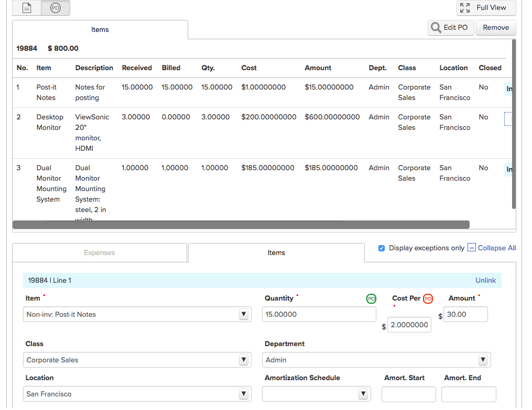
Task: Click the $ 800.00 PO total
Action: tap(63, 49)
